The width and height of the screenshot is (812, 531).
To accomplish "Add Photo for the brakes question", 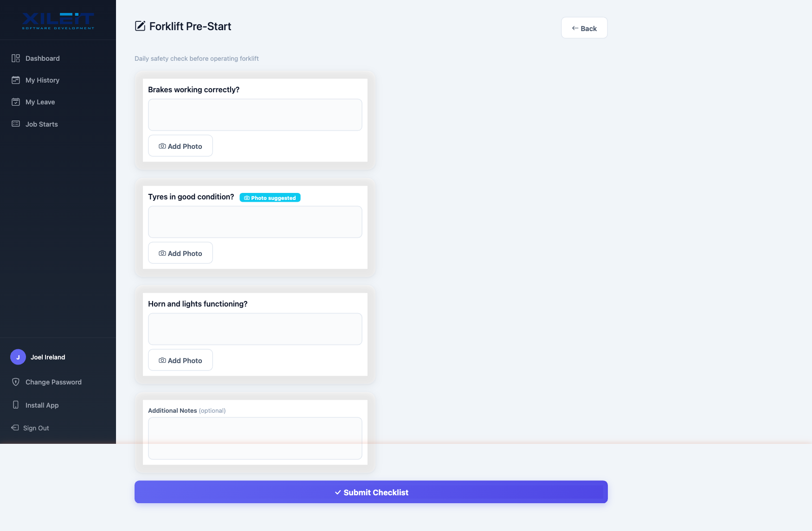I will pos(180,146).
